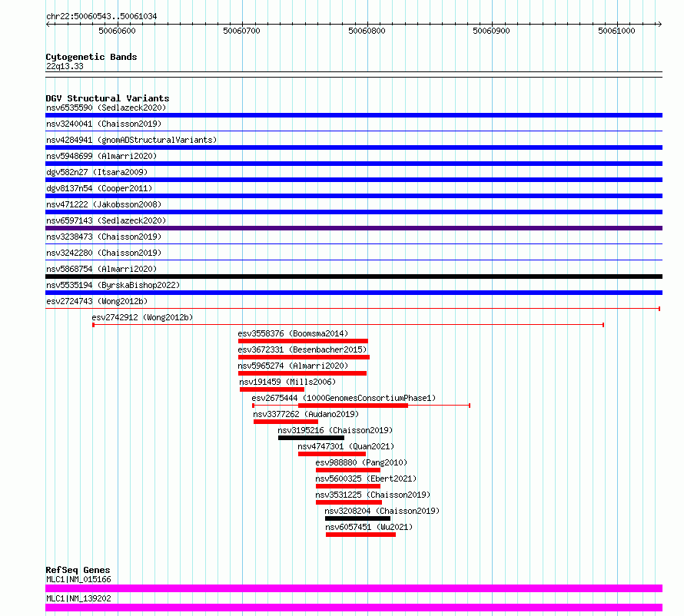Open nsv3531225 (Chaisson2019) label

pos(373,495)
